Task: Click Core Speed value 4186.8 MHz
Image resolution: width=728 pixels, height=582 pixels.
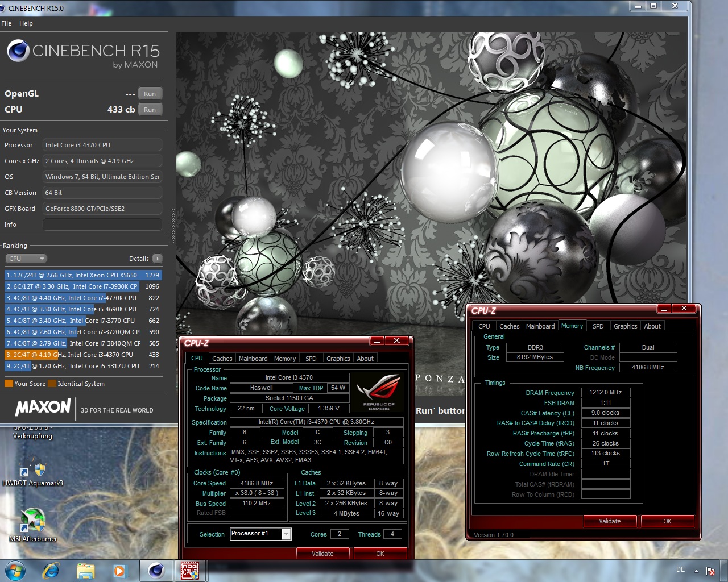Action: (257, 483)
